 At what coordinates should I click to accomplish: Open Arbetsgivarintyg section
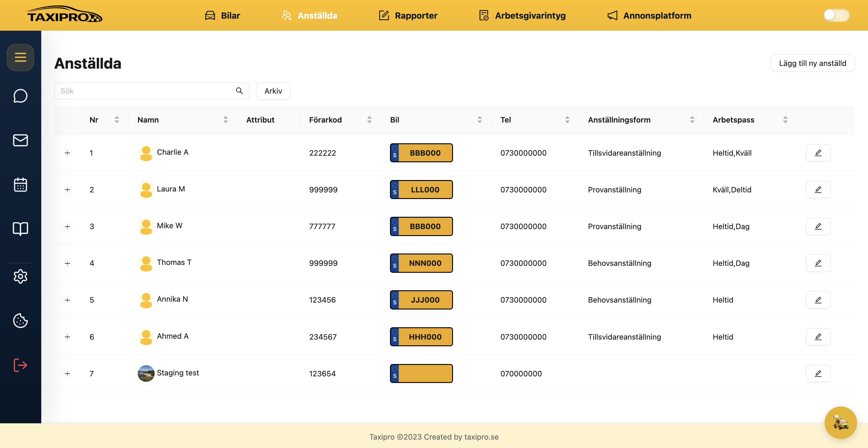coord(522,15)
